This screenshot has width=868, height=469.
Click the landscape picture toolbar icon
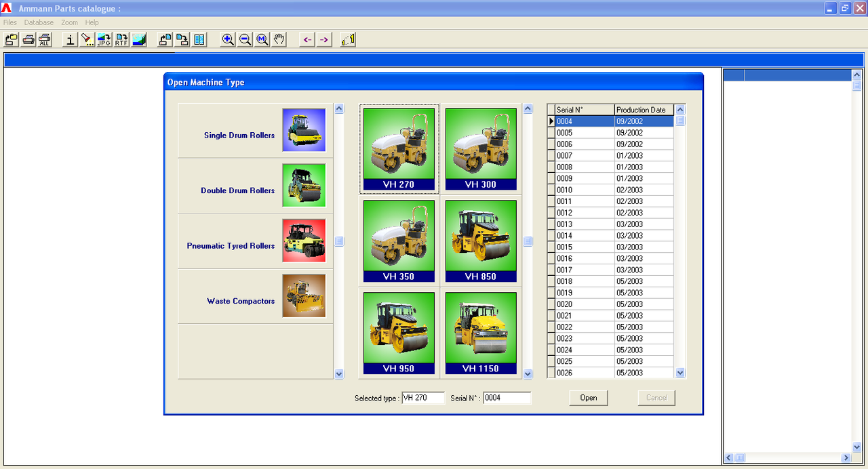[x=139, y=39]
